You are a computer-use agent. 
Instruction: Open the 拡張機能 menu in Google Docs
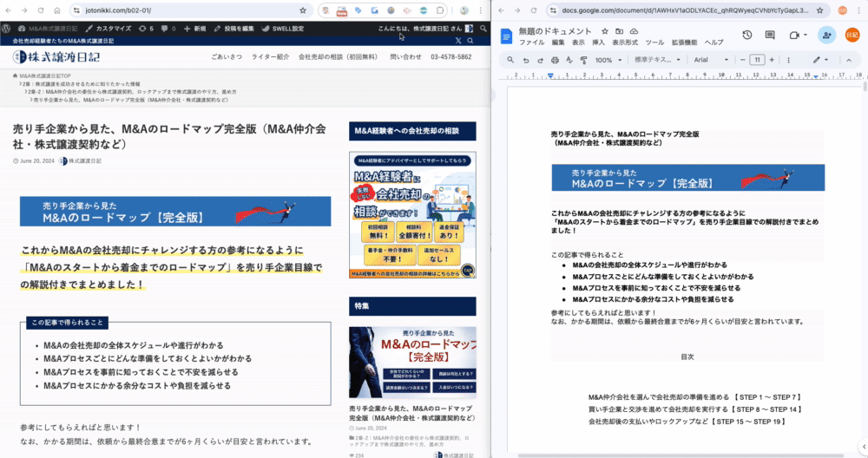click(x=684, y=43)
